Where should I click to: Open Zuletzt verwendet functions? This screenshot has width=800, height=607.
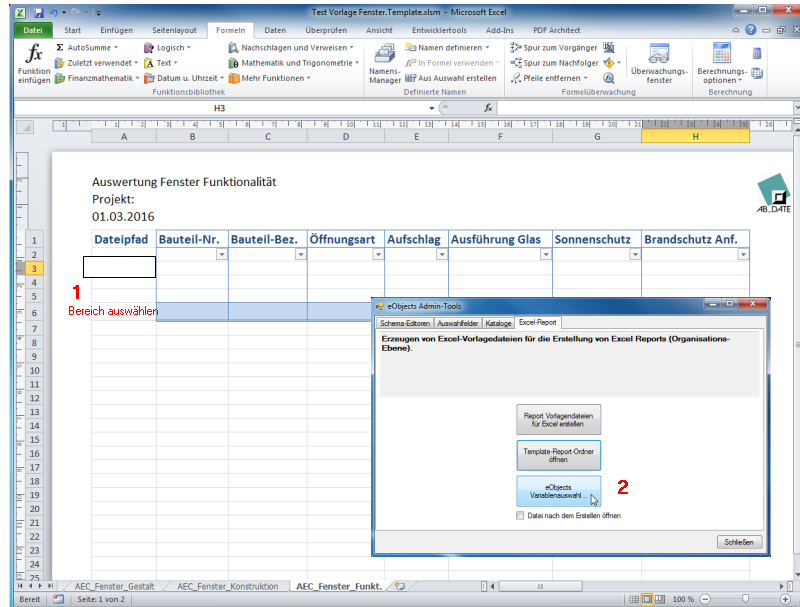(96, 63)
